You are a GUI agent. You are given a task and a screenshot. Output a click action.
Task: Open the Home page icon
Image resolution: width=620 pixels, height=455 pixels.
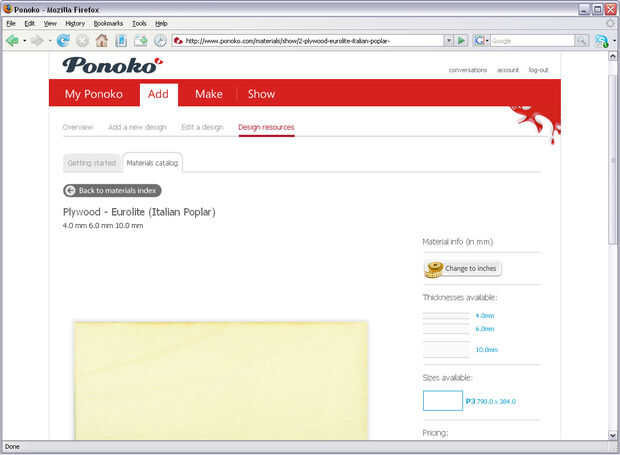[x=102, y=40]
